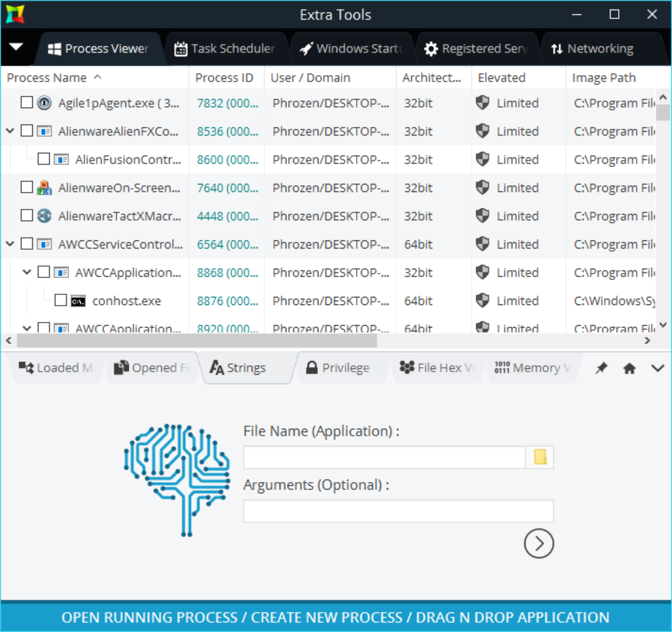Open the Loaded Modules tab

pyautogui.click(x=57, y=368)
